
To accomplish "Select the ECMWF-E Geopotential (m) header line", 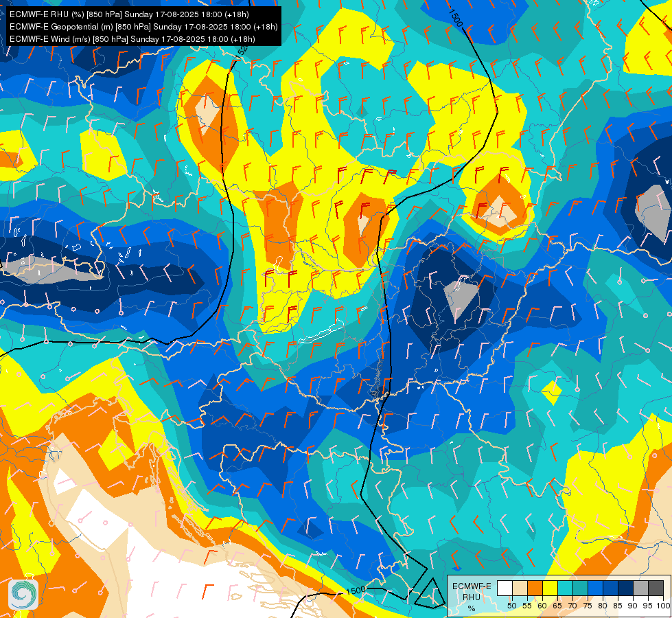I will (x=143, y=27).
